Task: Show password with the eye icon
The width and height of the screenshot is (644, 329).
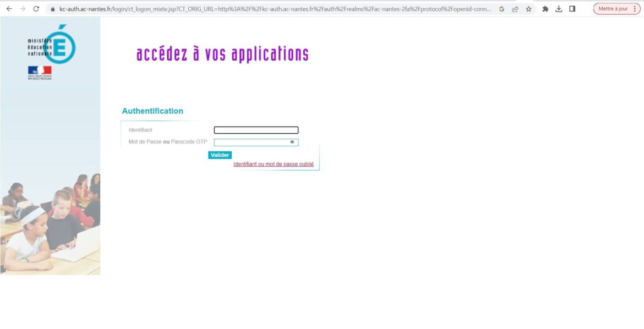Action: pyautogui.click(x=292, y=142)
